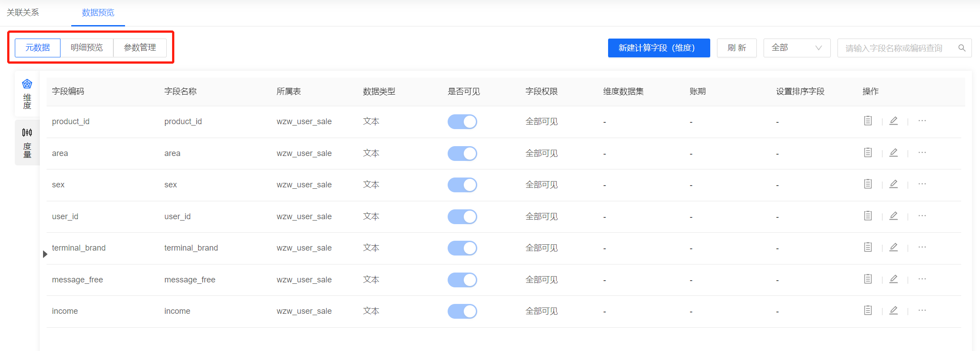This screenshot has width=980, height=351.
Task: Click the 设置排序字段 column header
Action: pyautogui.click(x=800, y=91)
